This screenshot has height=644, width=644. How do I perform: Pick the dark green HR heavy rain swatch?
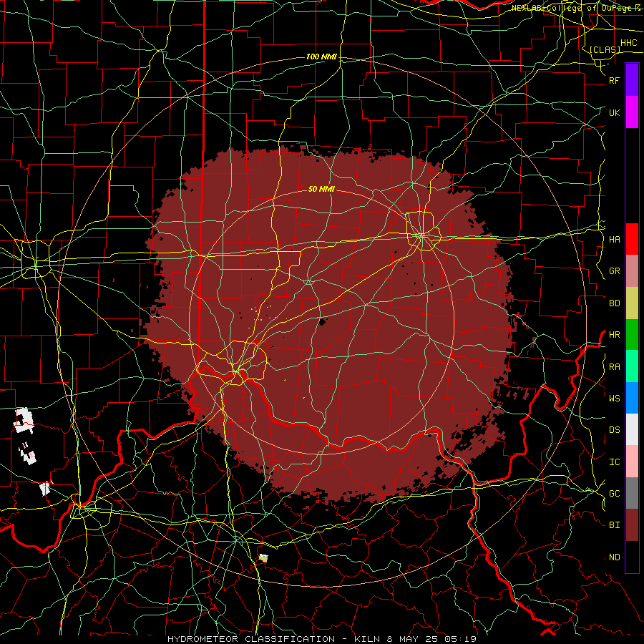(632, 335)
